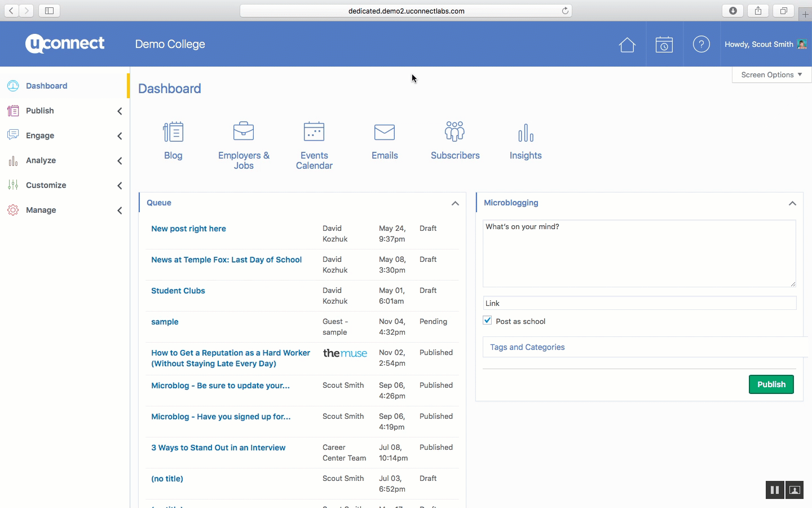Image resolution: width=812 pixels, height=508 pixels.
Task: Open the Events Calendar icon
Action: click(x=314, y=132)
